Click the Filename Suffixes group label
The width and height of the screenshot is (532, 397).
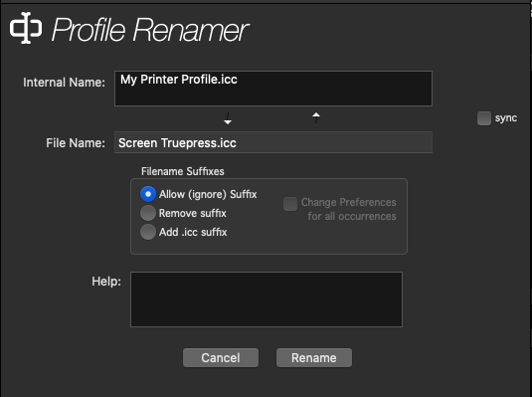183,171
